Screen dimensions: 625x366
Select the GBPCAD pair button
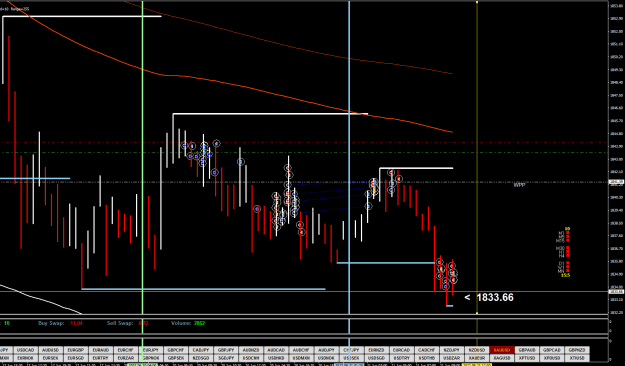pos(552,350)
